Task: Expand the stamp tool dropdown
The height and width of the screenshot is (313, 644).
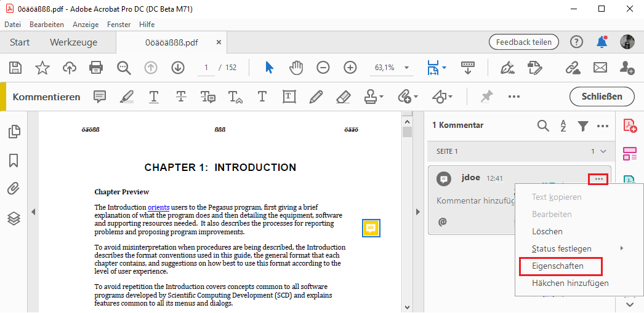Action: click(382, 97)
